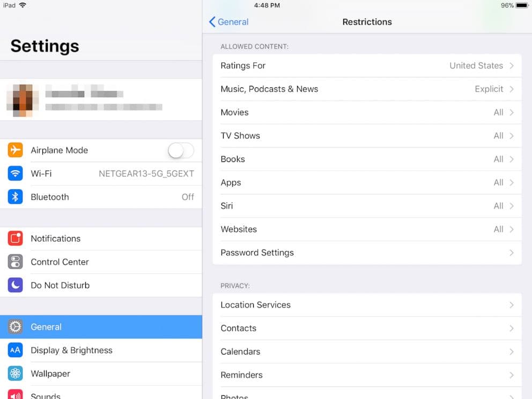The width and height of the screenshot is (532, 399).
Task: Open Location Services privacy settings
Action: (x=367, y=305)
